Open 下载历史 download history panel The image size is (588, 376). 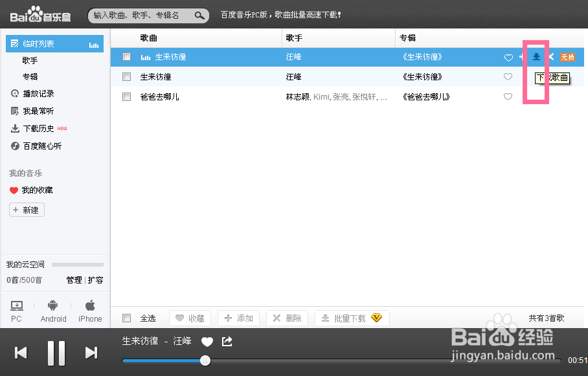point(37,128)
